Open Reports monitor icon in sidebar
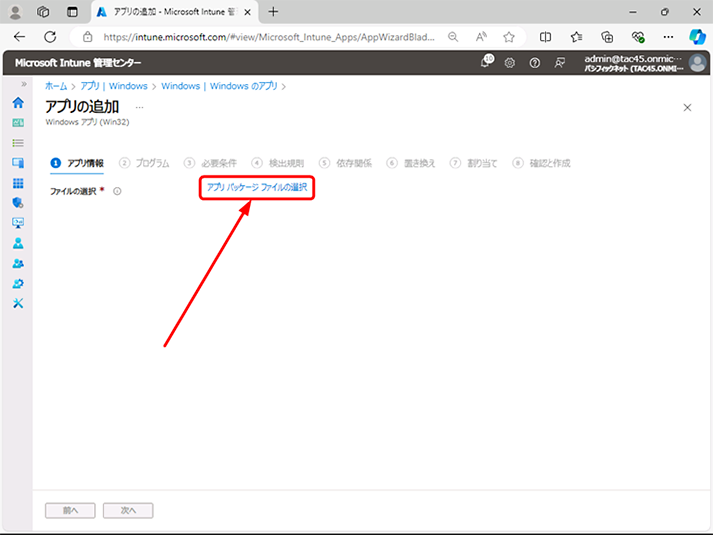 click(x=18, y=223)
